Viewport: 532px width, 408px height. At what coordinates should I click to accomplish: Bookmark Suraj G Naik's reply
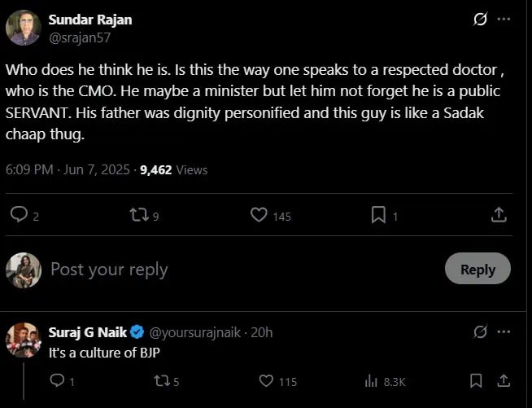point(476,380)
